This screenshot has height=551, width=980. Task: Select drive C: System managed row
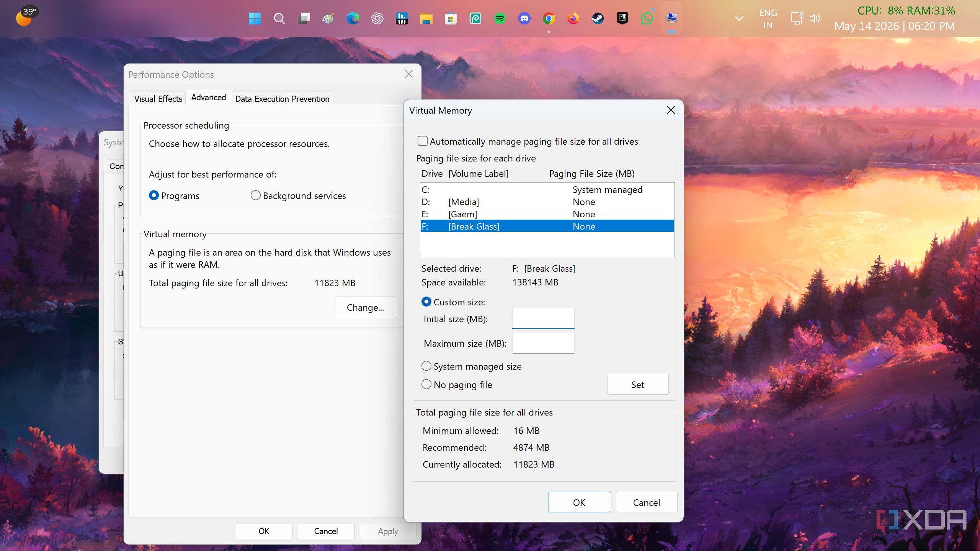click(547, 189)
